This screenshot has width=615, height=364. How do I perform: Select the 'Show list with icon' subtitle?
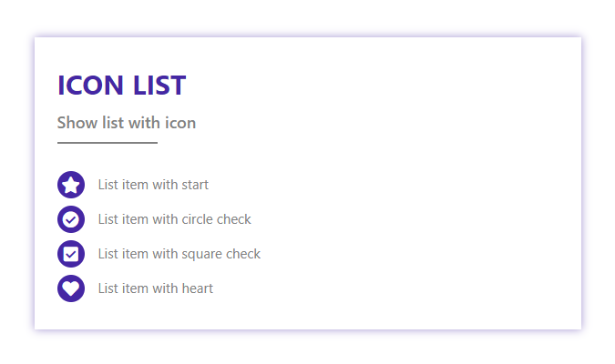pos(127,123)
